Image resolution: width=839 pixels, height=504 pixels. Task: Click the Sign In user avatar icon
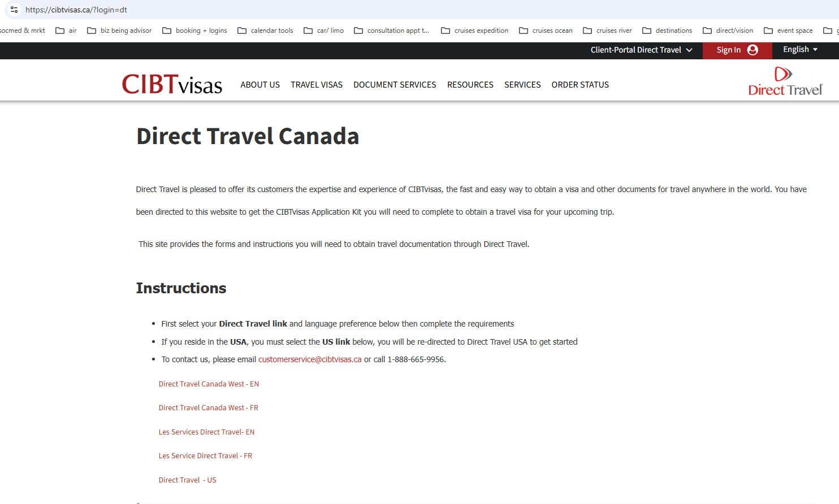[752, 50]
